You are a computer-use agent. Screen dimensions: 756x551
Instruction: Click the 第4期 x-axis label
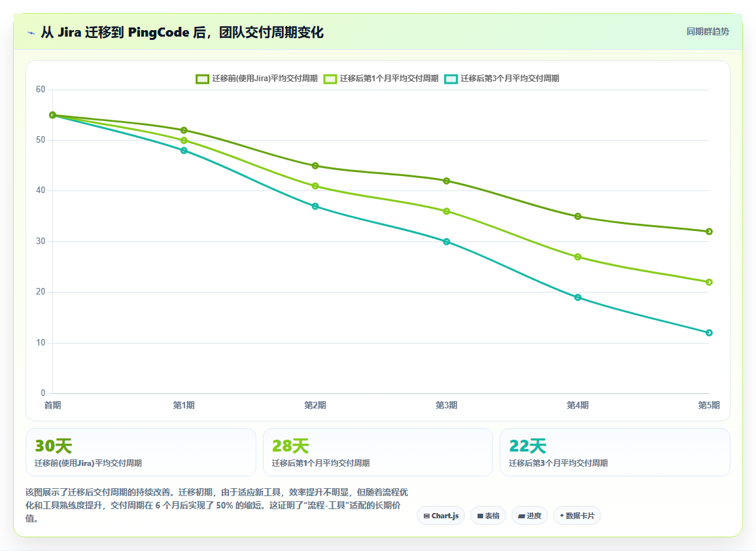(577, 405)
